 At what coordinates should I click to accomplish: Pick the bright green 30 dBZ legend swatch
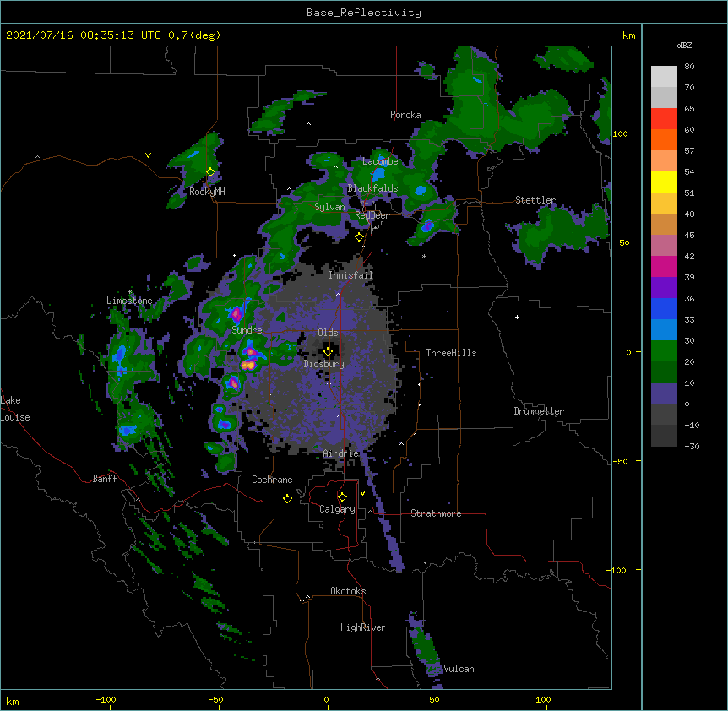[664, 351]
